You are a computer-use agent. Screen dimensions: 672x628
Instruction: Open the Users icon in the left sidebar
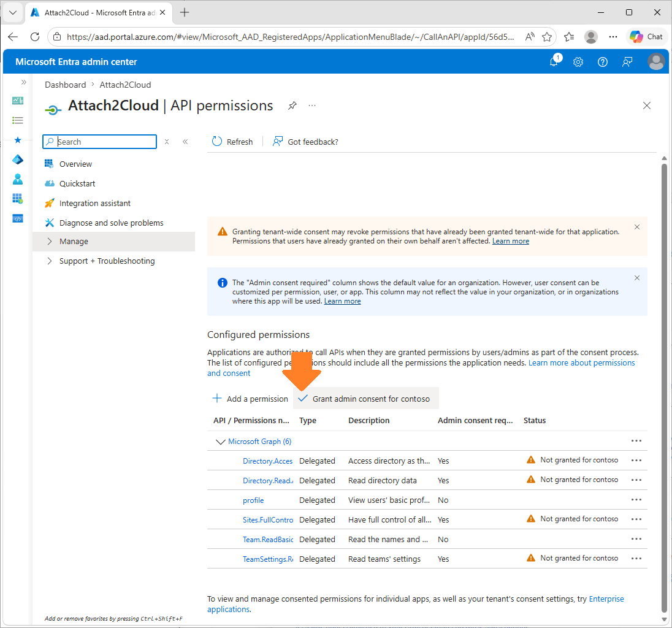(17, 179)
